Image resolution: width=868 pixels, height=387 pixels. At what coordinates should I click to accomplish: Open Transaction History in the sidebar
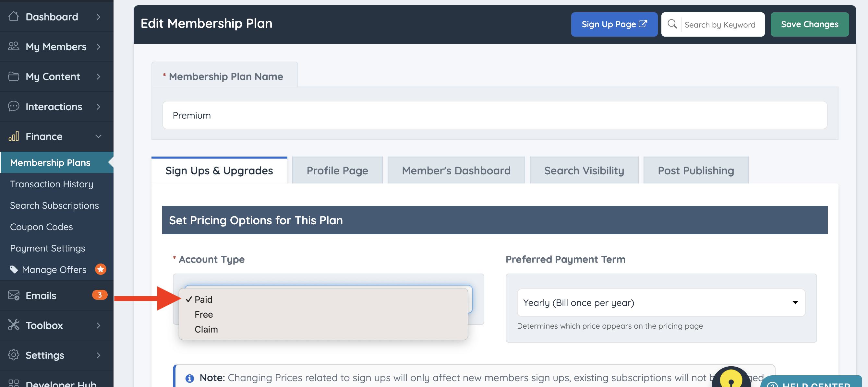pos(52,184)
